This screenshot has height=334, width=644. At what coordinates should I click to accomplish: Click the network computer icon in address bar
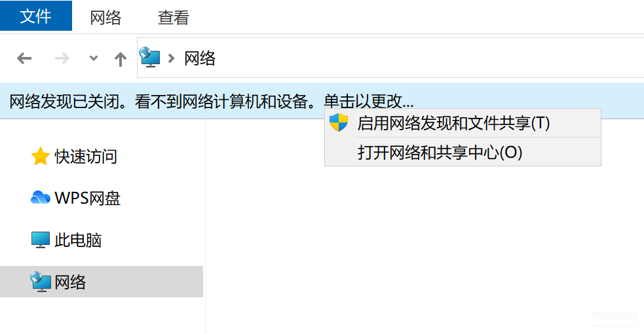tap(149, 58)
